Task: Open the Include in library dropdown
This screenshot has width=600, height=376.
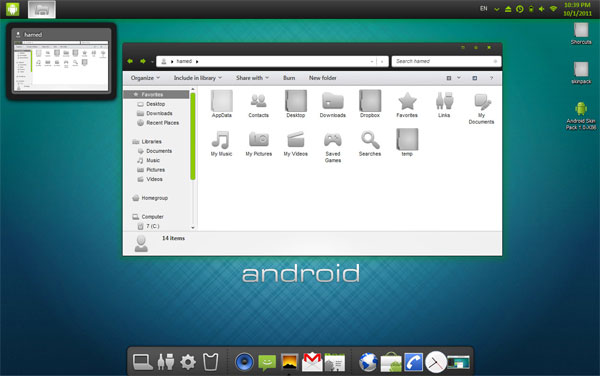Action: 198,78
